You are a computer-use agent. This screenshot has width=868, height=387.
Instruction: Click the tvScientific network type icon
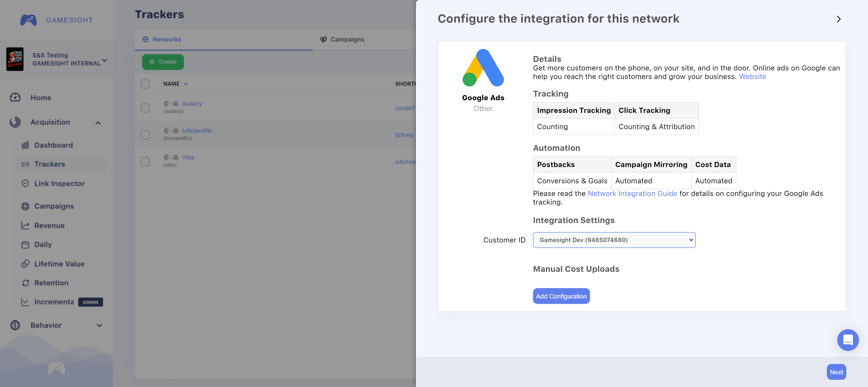pyautogui.click(x=171, y=131)
